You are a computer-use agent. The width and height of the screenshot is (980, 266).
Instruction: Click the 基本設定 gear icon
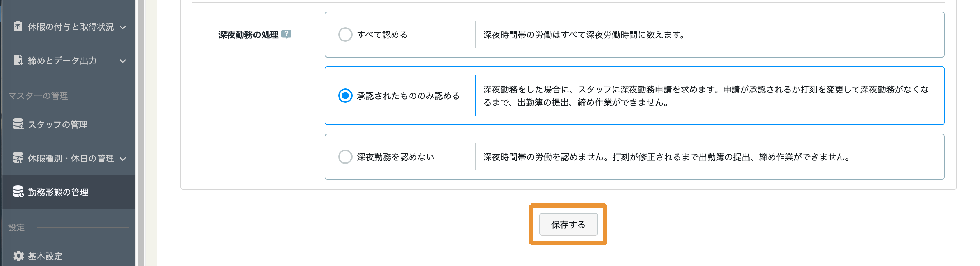tap(18, 256)
